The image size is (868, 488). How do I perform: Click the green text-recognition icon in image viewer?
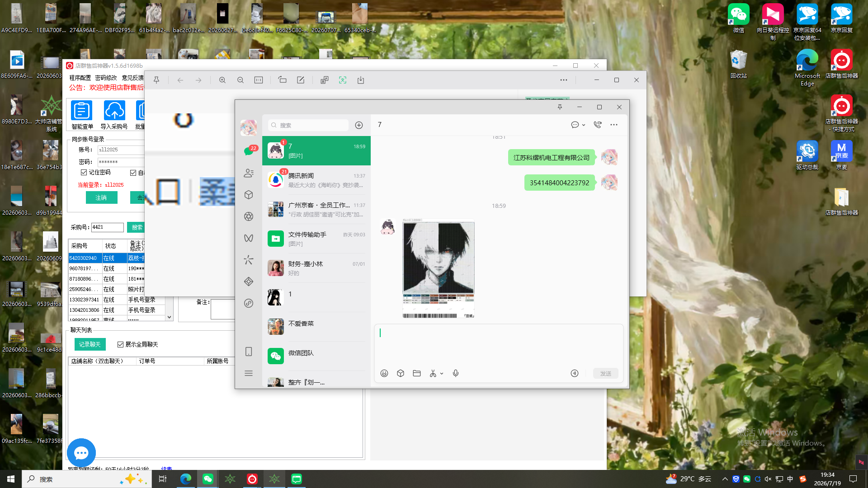(x=343, y=80)
